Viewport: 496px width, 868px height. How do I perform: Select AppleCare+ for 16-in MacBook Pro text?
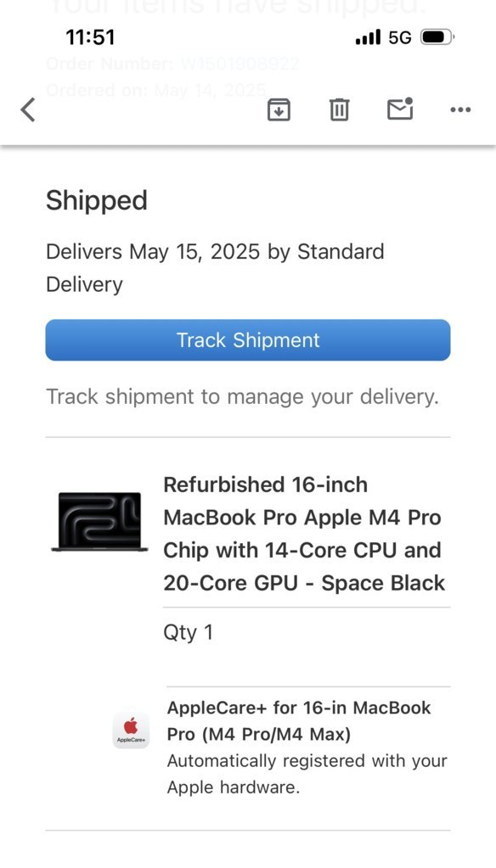299,721
